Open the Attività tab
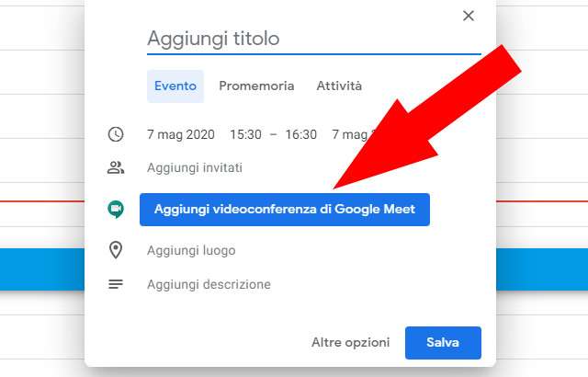 pyautogui.click(x=339, y=86)
